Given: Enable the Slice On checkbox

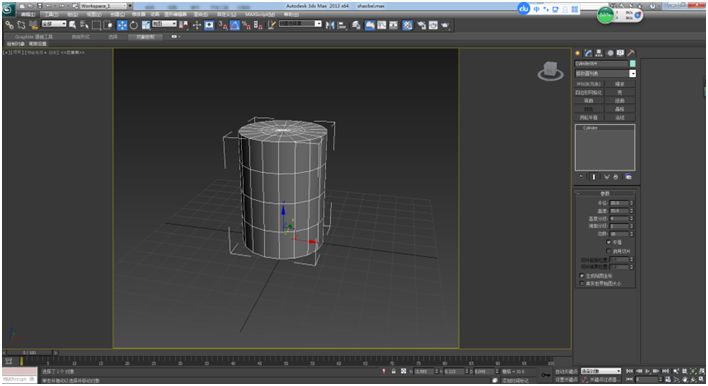Looking at the screenshot, I should 609,251.
